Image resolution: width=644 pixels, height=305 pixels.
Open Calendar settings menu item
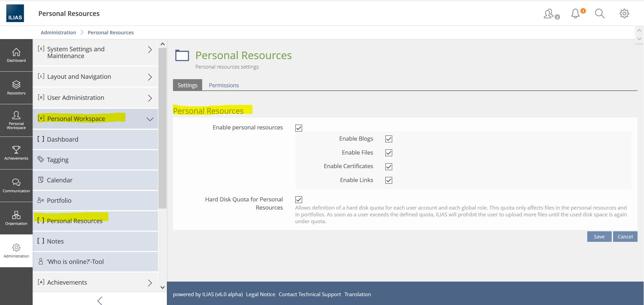click(95, 180)
